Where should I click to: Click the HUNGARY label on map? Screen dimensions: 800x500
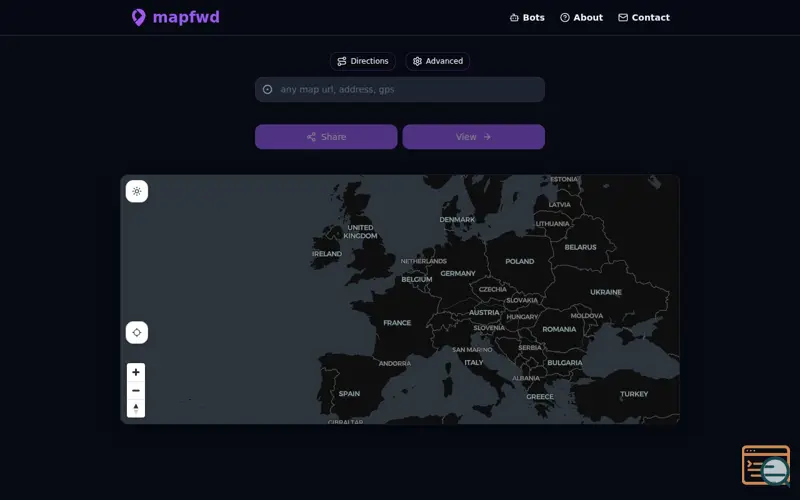[522, 317]
